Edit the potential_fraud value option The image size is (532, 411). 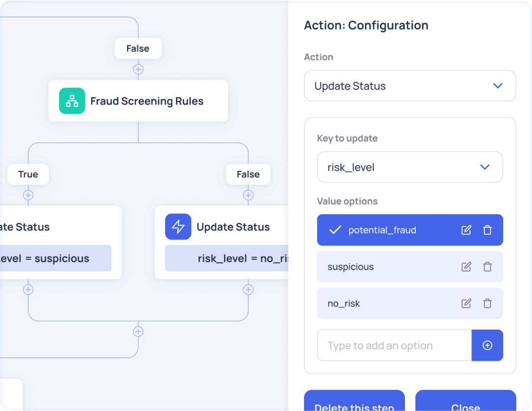click(x=466, y=230)
